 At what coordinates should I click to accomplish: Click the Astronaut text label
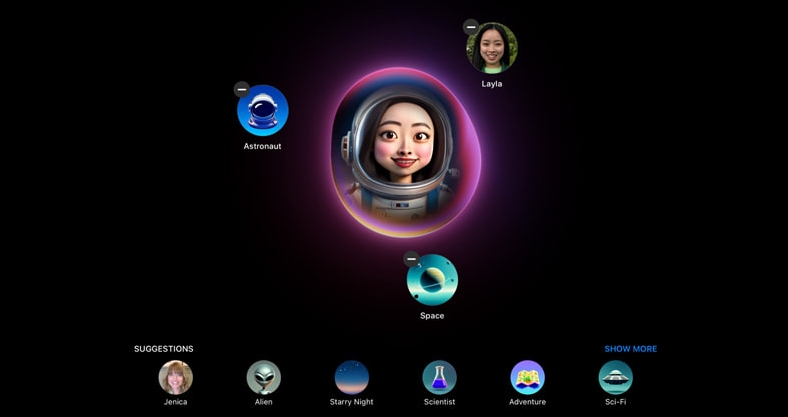pyautogui.click(x=263, y=147)
